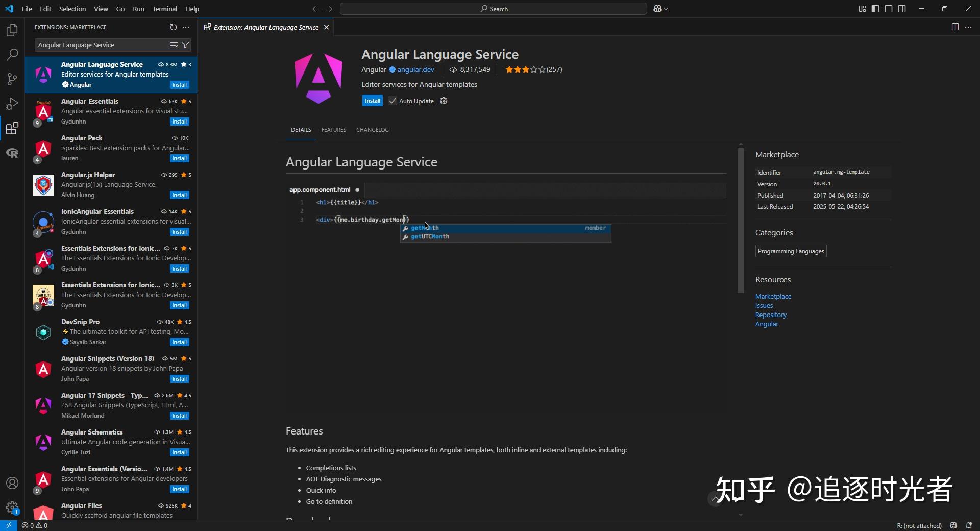Viewport: 980px width, 531px height.
Task: Toggle the Panel visibility icon
Action: coord(889,9)
